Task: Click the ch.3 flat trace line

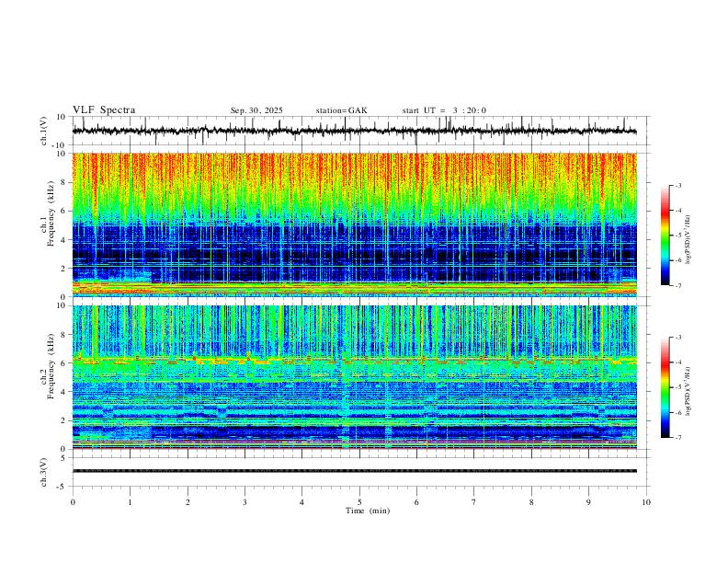Action: click(354, 471)
